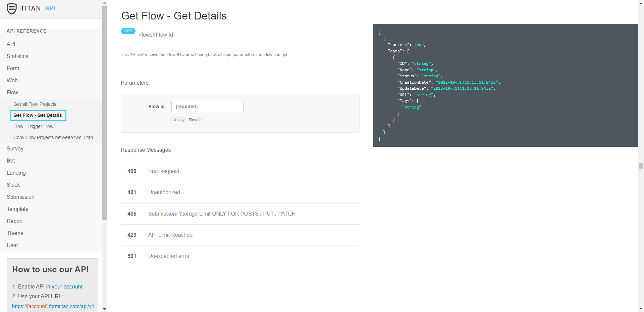644x312 pixels.
Task: Click the Flow Id required input field
Action: click(207, 106)
